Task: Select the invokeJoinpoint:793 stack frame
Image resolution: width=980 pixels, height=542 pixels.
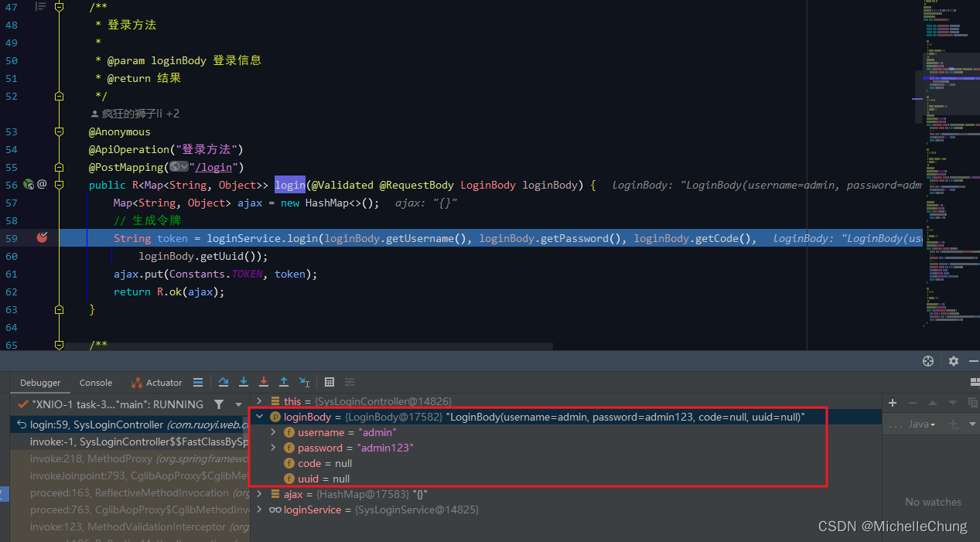Action: tap(130, 476)
